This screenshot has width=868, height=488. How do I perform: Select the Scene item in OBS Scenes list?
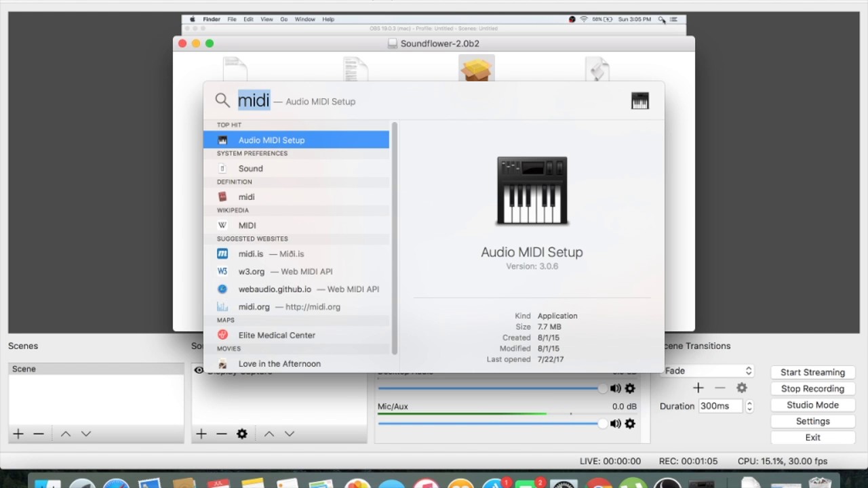(x=96, y=369)
